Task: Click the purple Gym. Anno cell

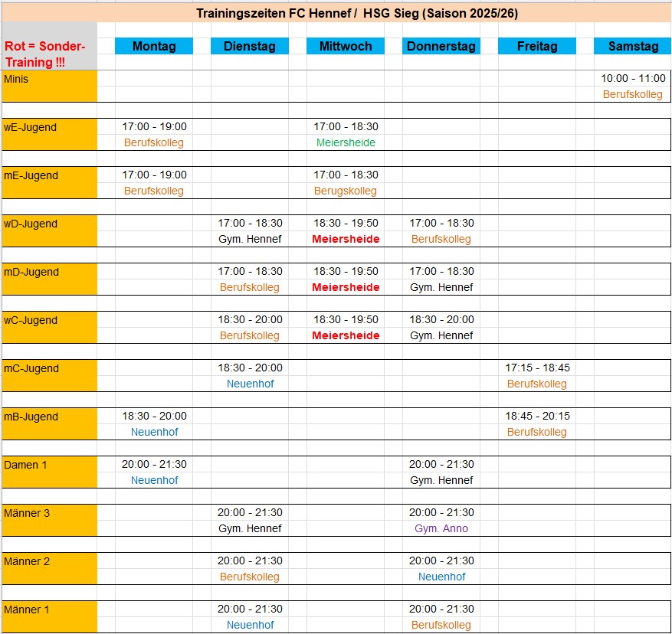Action: pyautogui.click(x=441, y=528)
